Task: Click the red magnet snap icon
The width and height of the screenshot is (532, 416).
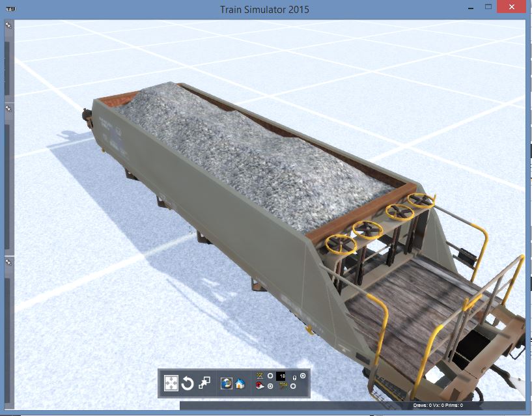Action: tap(260, 386)
